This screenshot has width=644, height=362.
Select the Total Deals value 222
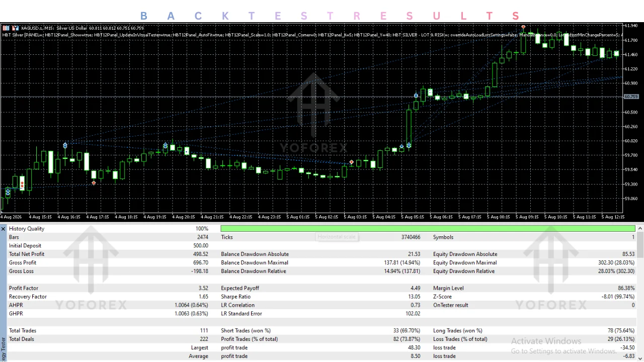(x=204, y=339)
